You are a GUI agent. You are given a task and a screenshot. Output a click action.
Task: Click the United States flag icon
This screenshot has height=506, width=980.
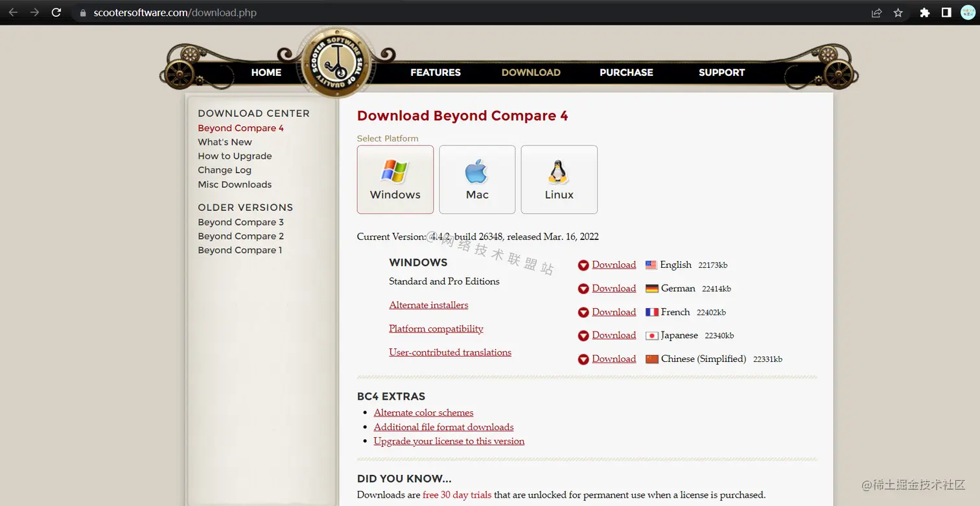click(x=651, y=265)
